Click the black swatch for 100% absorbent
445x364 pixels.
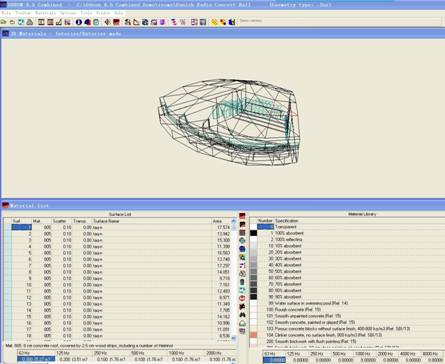coord(254,233)
